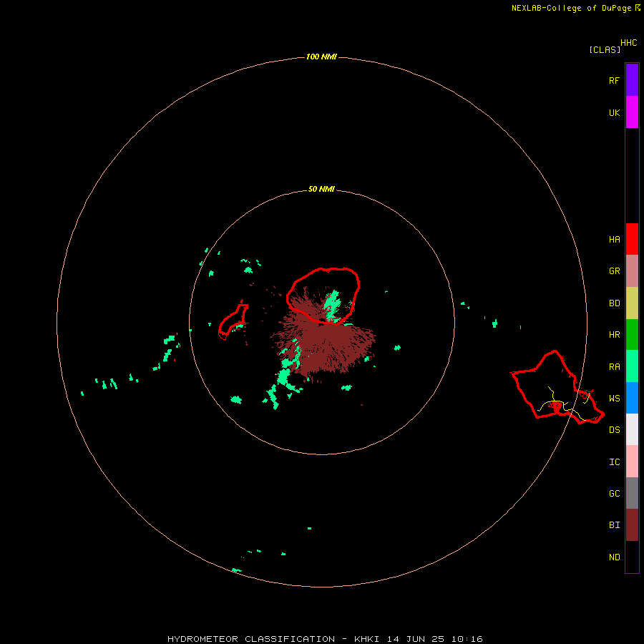Click the DS legend label

(614, 430)
